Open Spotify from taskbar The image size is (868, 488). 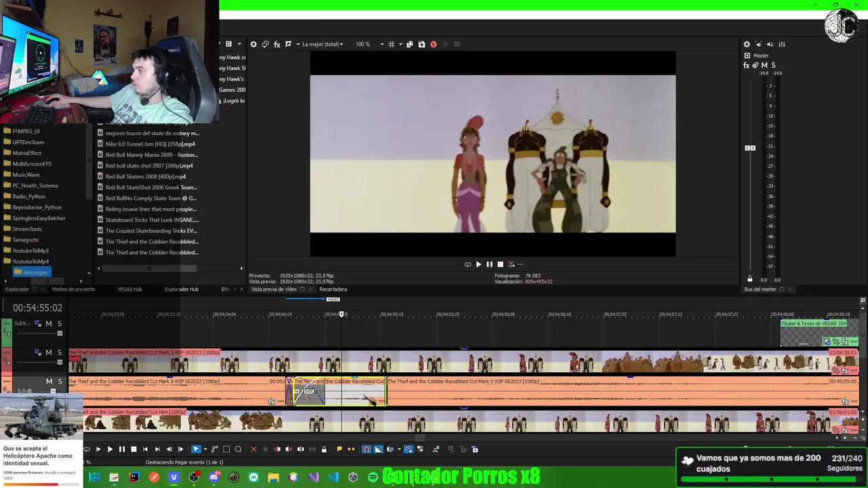(373, 477)
